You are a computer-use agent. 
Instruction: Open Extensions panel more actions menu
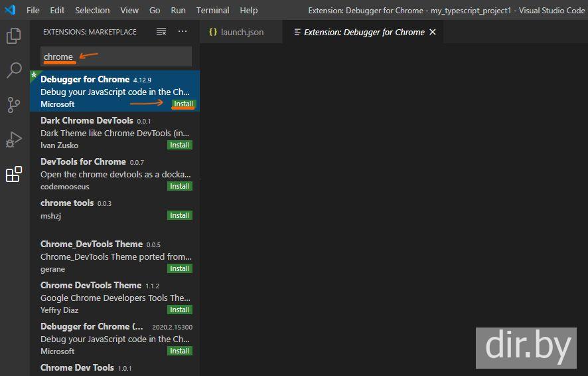coord(183,32)
